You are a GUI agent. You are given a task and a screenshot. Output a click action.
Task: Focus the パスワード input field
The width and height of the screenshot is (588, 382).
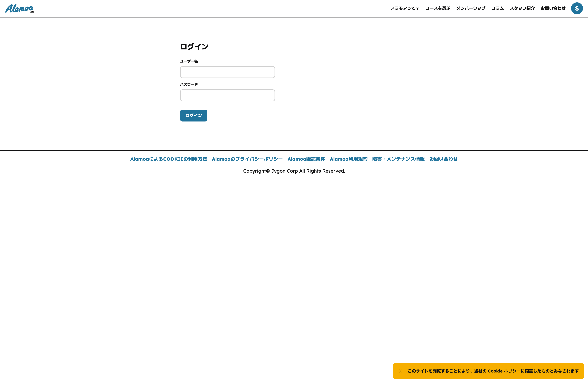(x=227, y=95)
